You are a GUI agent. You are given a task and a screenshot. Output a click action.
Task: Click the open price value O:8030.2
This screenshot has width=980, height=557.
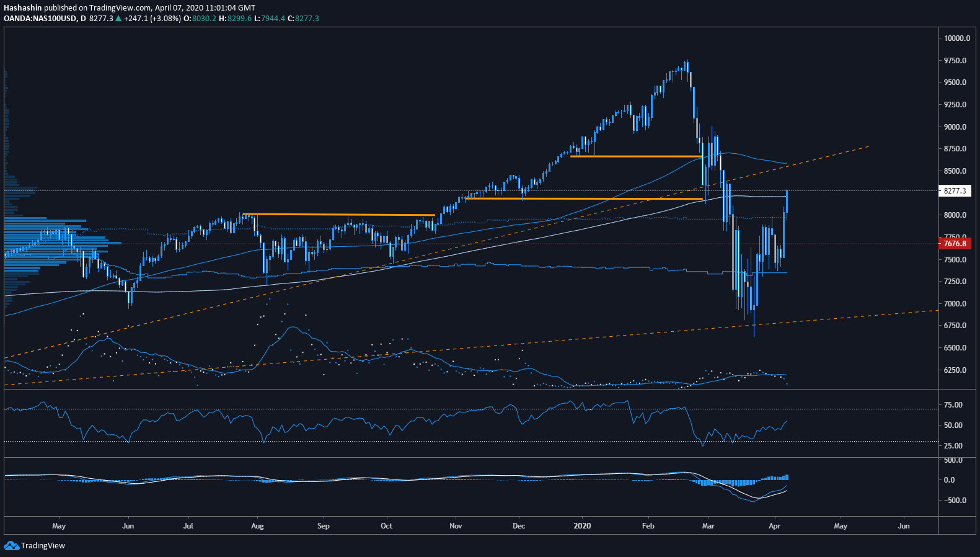[200, 19]
